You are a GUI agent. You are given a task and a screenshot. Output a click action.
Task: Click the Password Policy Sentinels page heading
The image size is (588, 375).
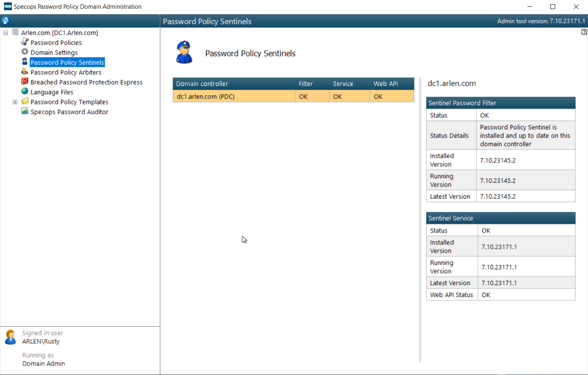(x=250, y=53)
